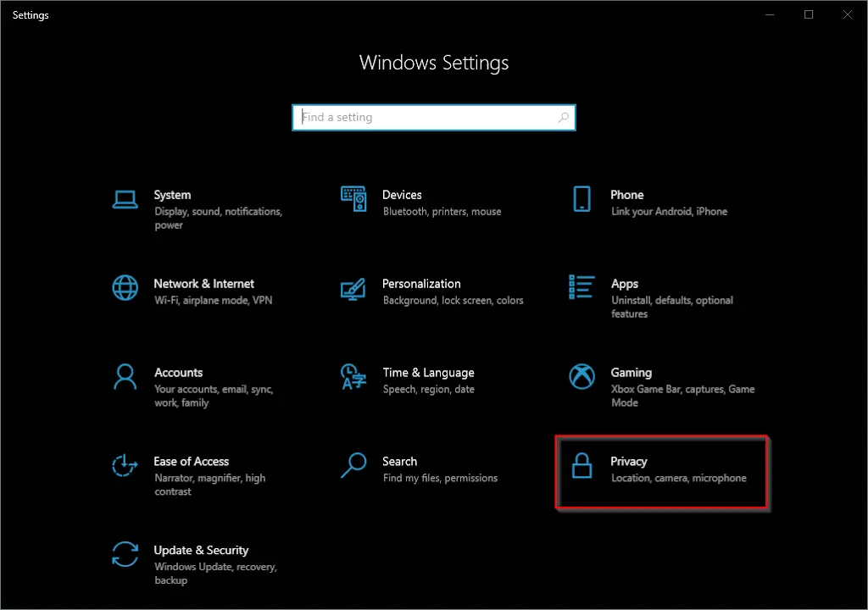Open the Devices settings title
This screenshot has width=868, height=610.
pos(402,195)
